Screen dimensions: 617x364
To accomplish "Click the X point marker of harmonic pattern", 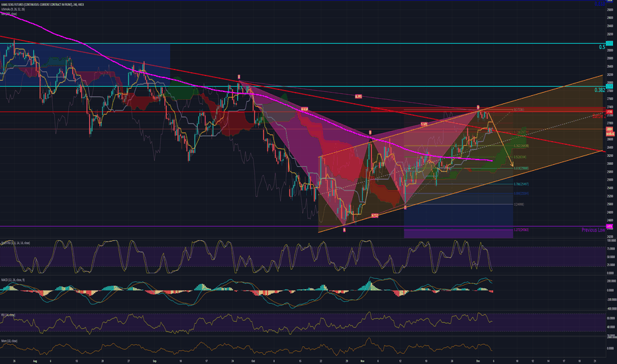I will point(239,77).
